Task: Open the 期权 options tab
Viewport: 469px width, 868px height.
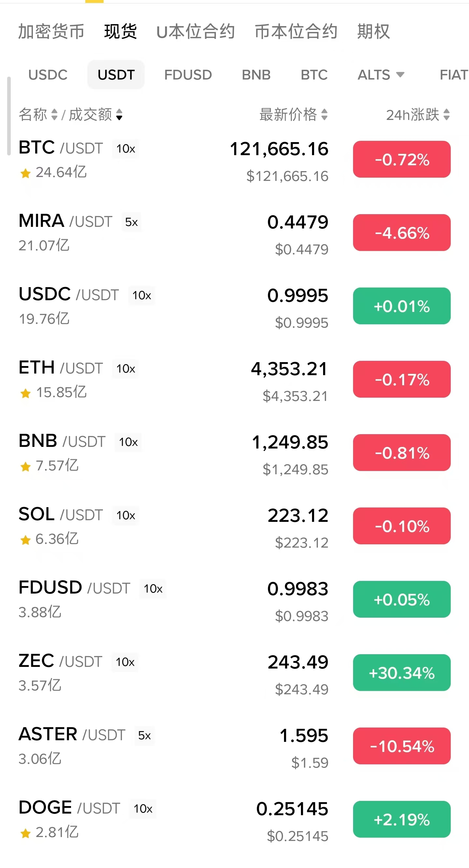Action: tap(373, 31)
